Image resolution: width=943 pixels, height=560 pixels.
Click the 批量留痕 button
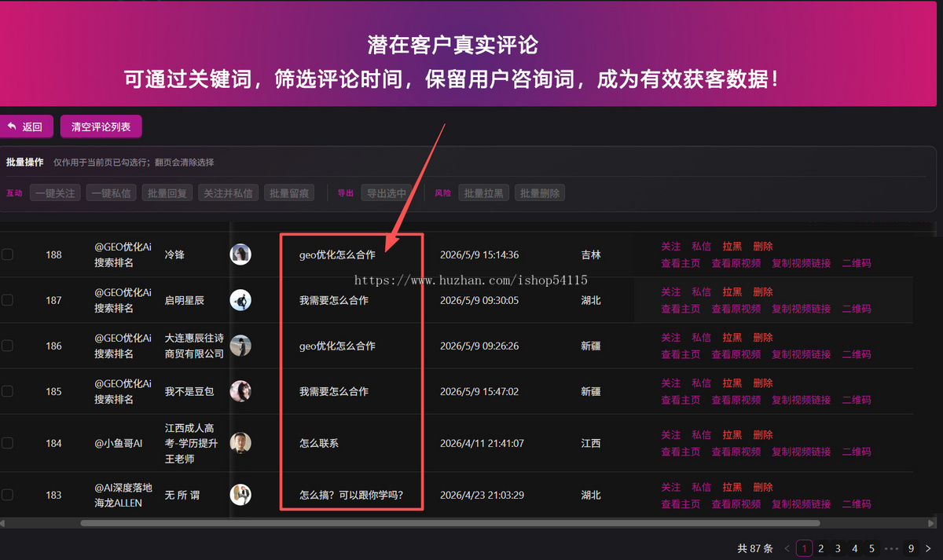289,193
